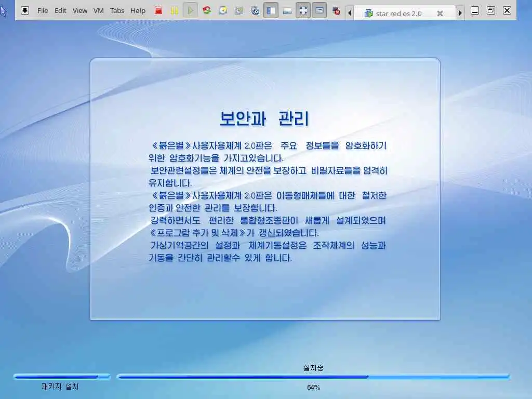532x399 pixels.
Task: Click the 설치중 status label
Action: (x=313, y=367)
